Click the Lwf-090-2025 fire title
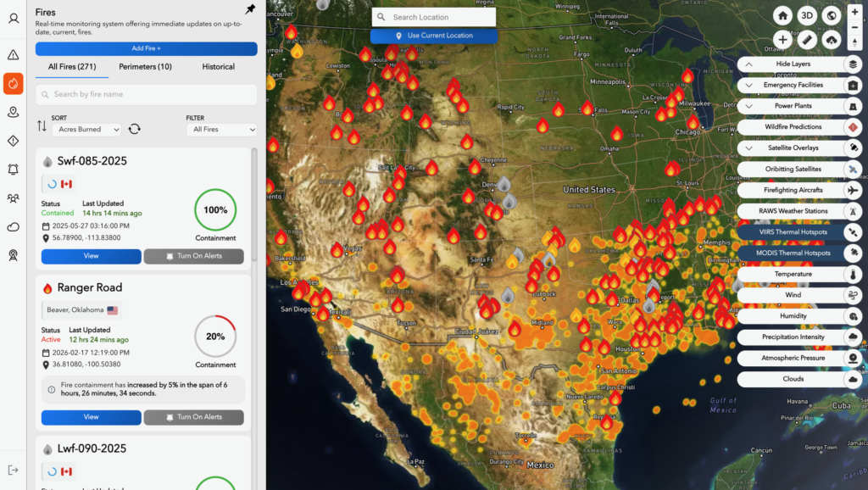Viewport: 868px width, 490px height. tap(92, 448)
